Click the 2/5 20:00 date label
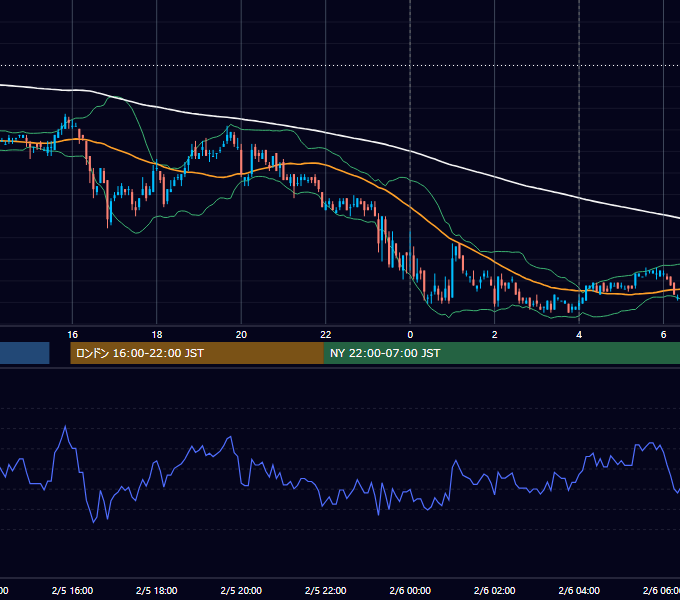Screen dimensions: 680x600 point(241,590)
